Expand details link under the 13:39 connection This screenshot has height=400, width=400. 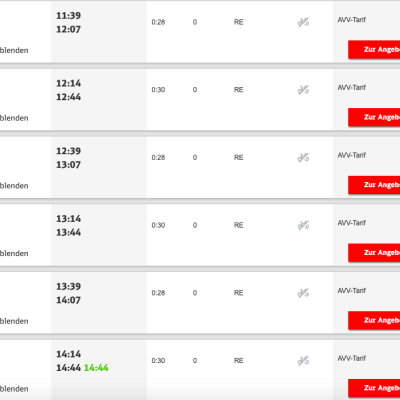click(x=14, y=321)
